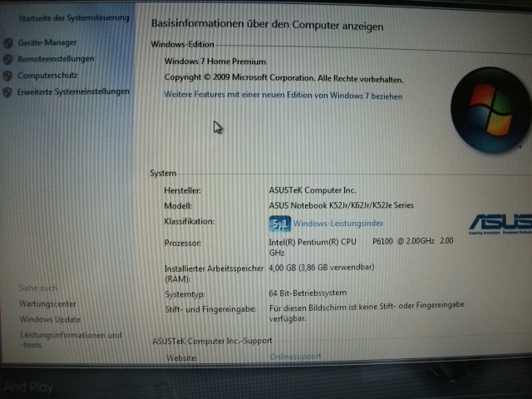Click the Windows 7 logo

[490, 110]
